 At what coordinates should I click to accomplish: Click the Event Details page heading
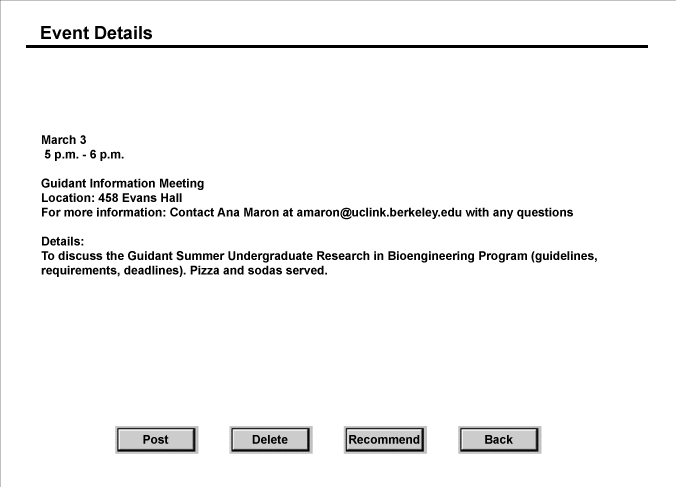pyautogui.click(x=96, y=33)
